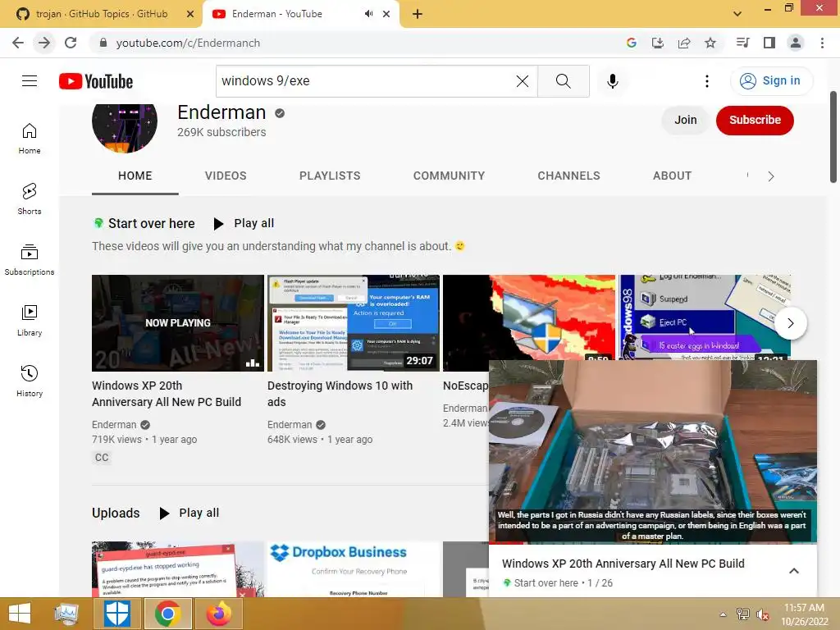Mute the Enderman YouTube tab audio icon
This screenshot has width=840, height=630.
[368, 14]
